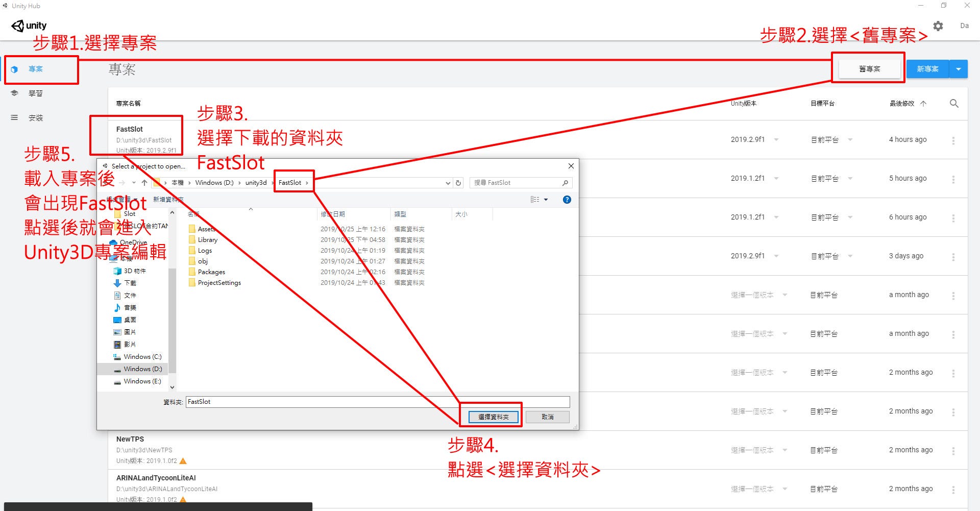980x511 pixels.
Task: Click the 新增資料夾 (New folder) button
Action: click(168, 200)
